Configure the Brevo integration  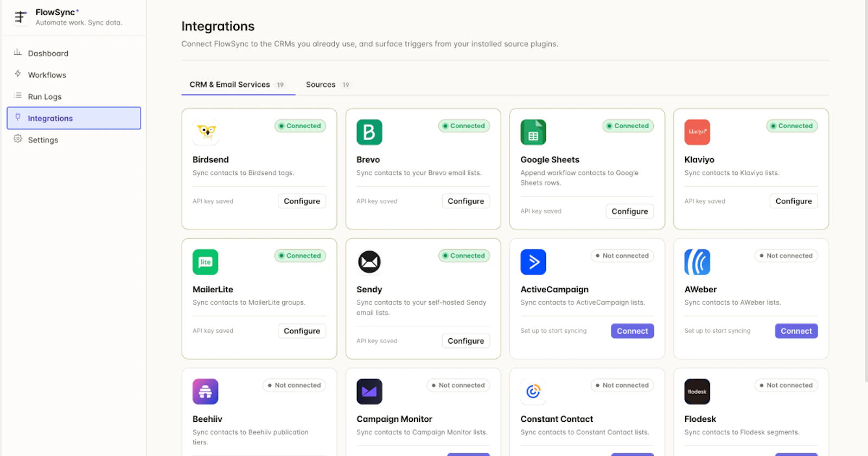click(x=465, y=201)
